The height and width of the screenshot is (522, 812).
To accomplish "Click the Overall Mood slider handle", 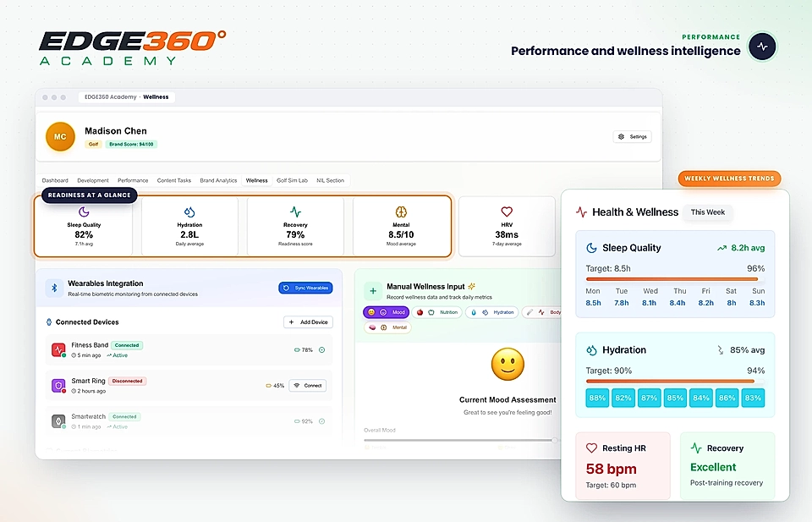I will [x=555, y=440].
